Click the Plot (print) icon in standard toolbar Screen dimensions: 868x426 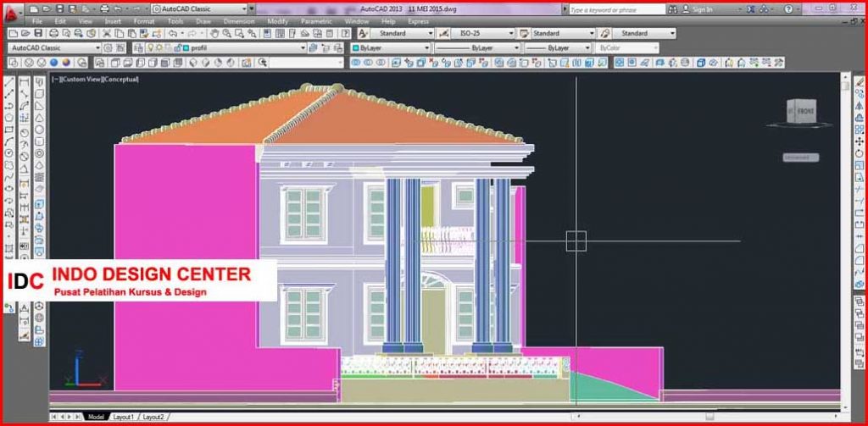pos(53,34)
